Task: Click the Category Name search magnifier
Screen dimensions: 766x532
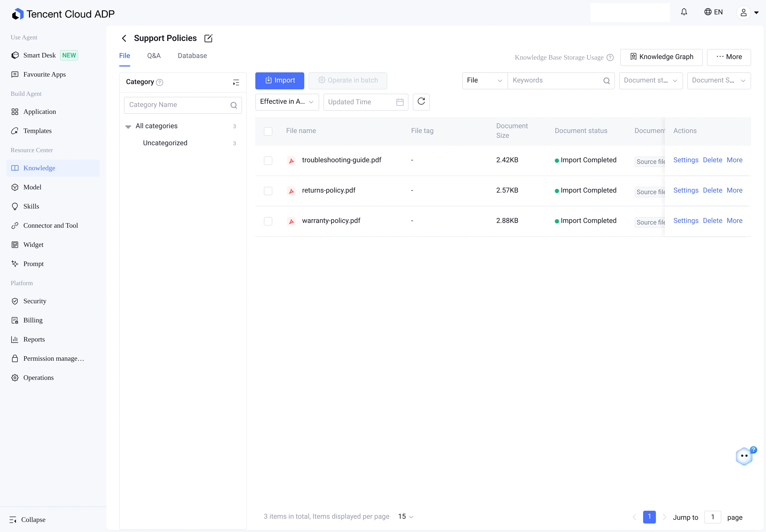Action: [x=234, y=105]
